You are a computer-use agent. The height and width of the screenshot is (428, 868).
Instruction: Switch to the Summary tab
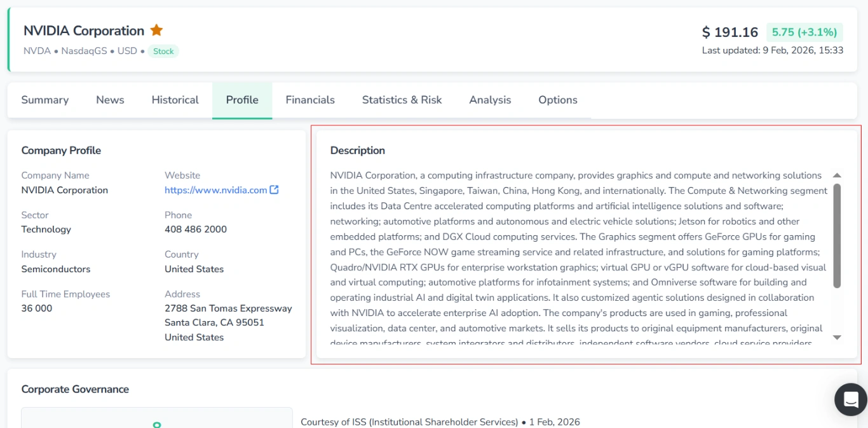(44, 100)
